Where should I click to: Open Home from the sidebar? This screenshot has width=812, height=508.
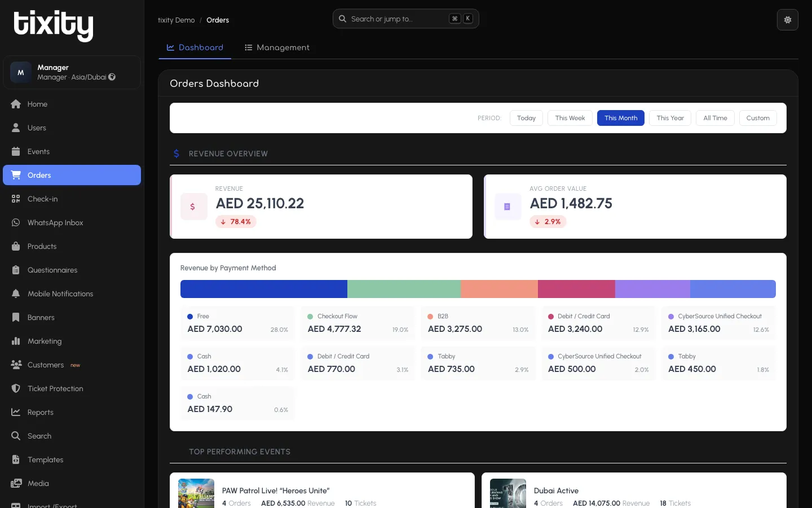[72, 104]
